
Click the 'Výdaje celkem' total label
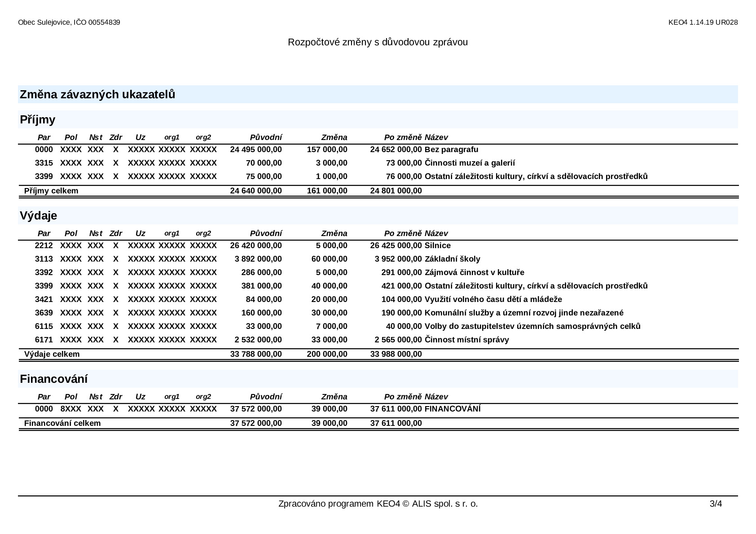[x=52, y=354]
